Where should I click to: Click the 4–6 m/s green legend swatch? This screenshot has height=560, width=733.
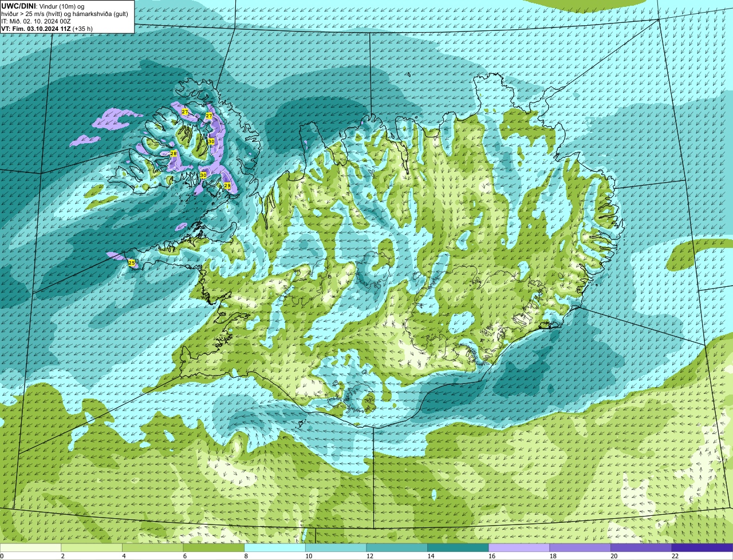tap(152, 547)
